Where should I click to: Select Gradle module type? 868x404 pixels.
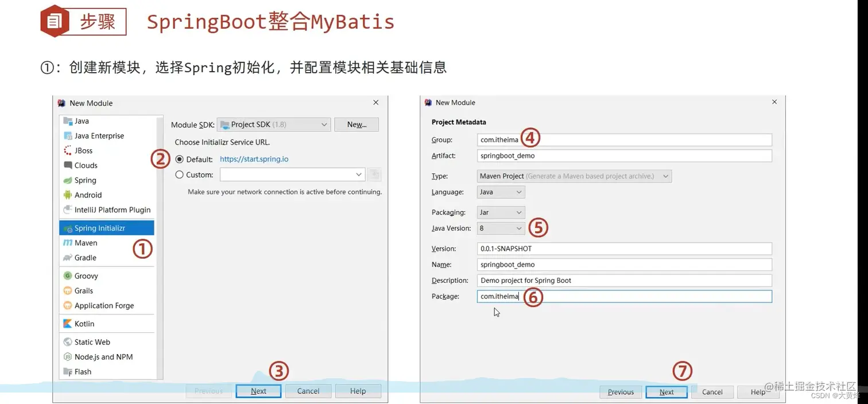click(x=107, y=258)
